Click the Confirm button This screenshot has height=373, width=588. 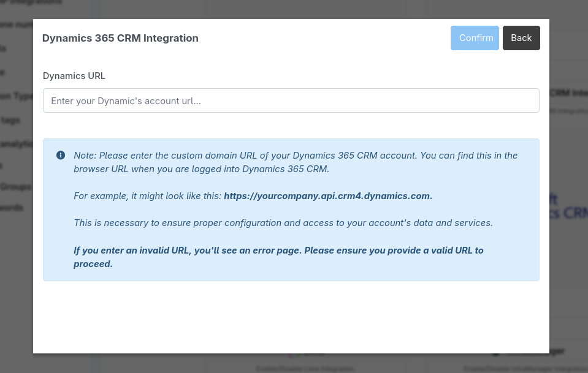[475, 38]
